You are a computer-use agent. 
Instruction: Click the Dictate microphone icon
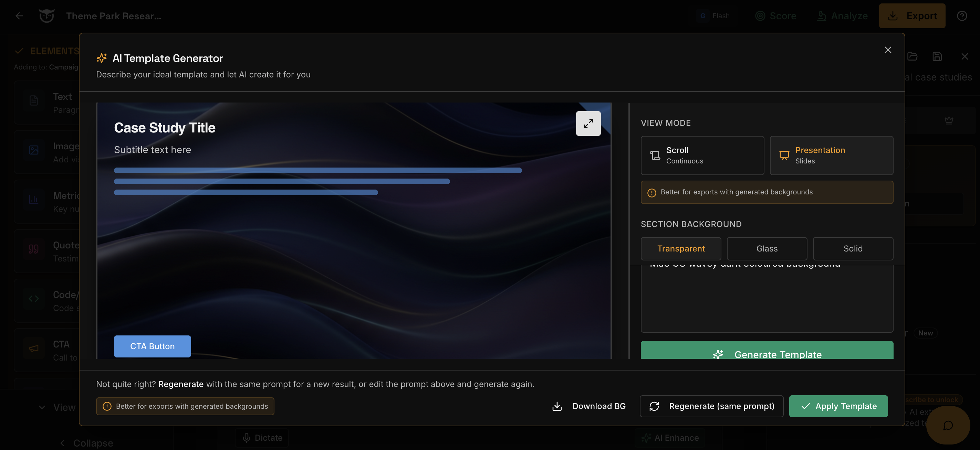click(x=247, y=438)
